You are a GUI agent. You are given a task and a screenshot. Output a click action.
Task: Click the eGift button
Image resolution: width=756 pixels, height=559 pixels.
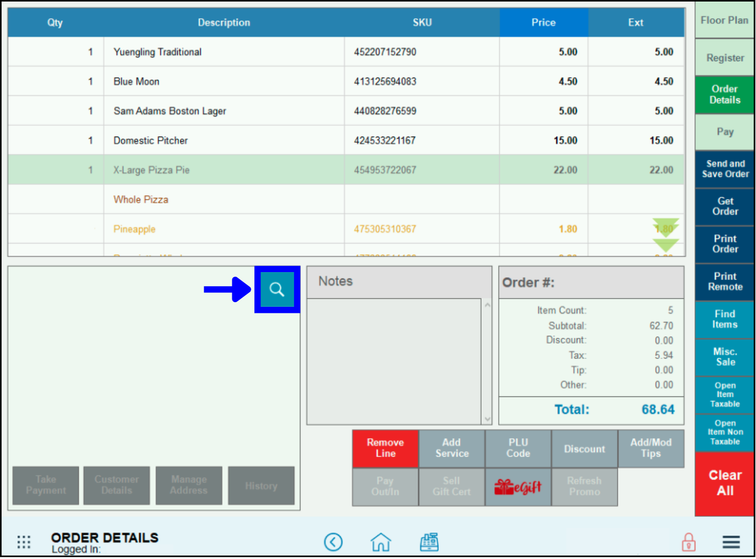click(518, 487)
